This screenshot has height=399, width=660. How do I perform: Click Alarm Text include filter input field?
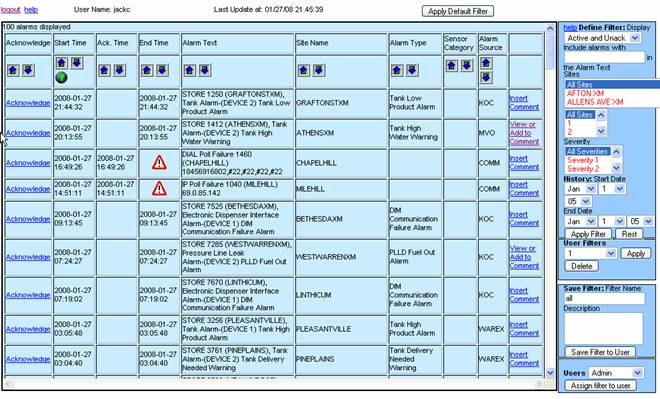(x=604, y=57)
